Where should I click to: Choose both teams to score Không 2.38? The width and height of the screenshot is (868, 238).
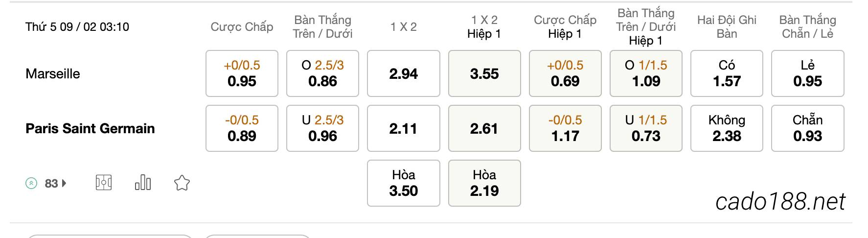coord(727,128)
